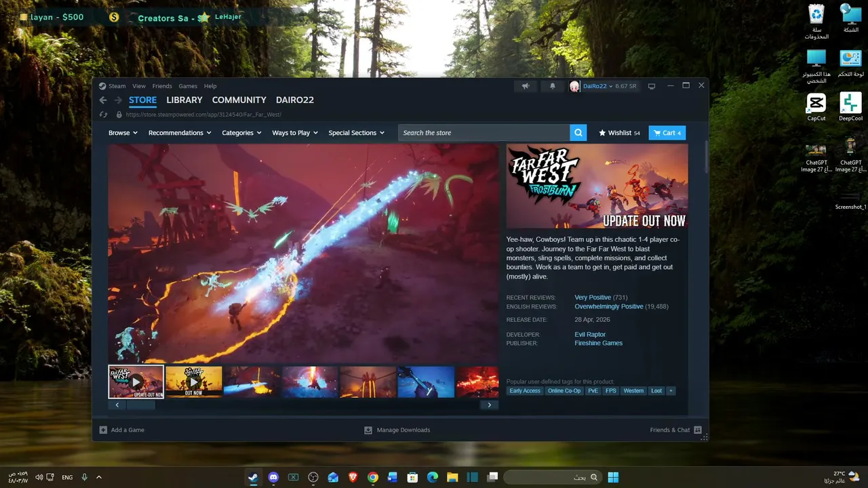
Task: Expand the Browse dropdown
Action: (123, 133)
